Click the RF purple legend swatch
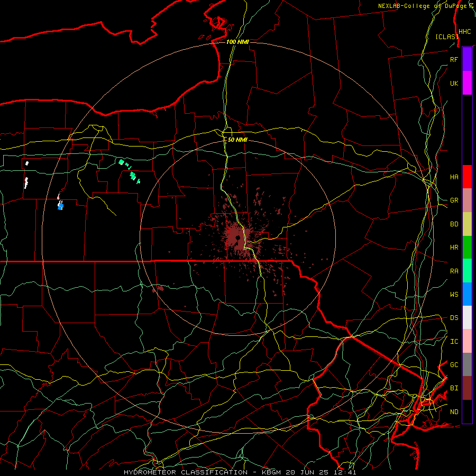This screenshot has width=476, height=476. tap(467, 59)
